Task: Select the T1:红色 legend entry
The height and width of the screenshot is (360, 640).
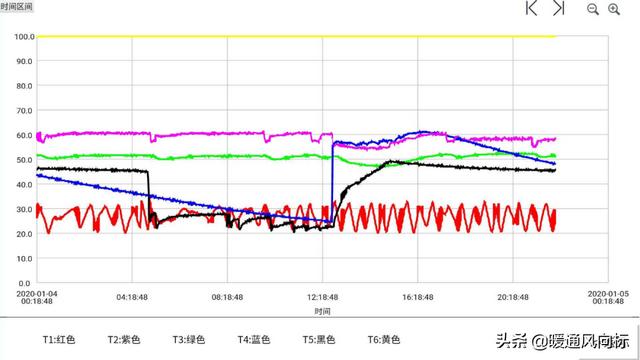Action: click(59, 340)
